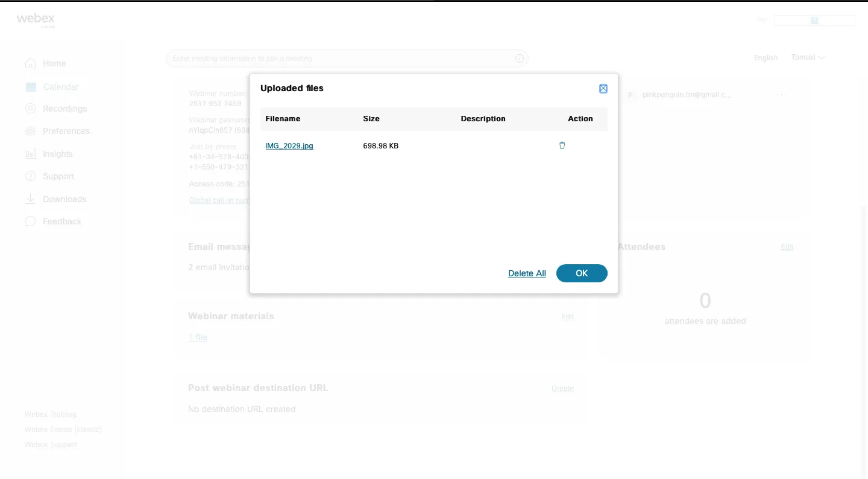
Task: Delete IMG_2029.jpg using trash icon
Action: [562, 145]
